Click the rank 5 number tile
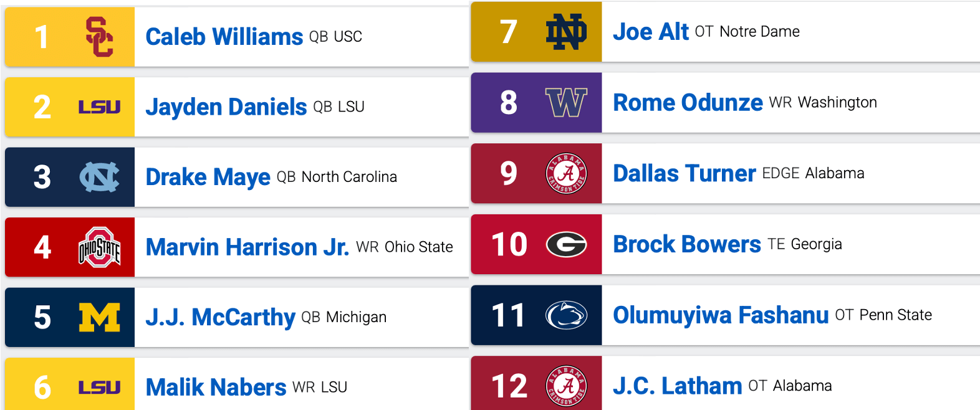 coord(42,317)
